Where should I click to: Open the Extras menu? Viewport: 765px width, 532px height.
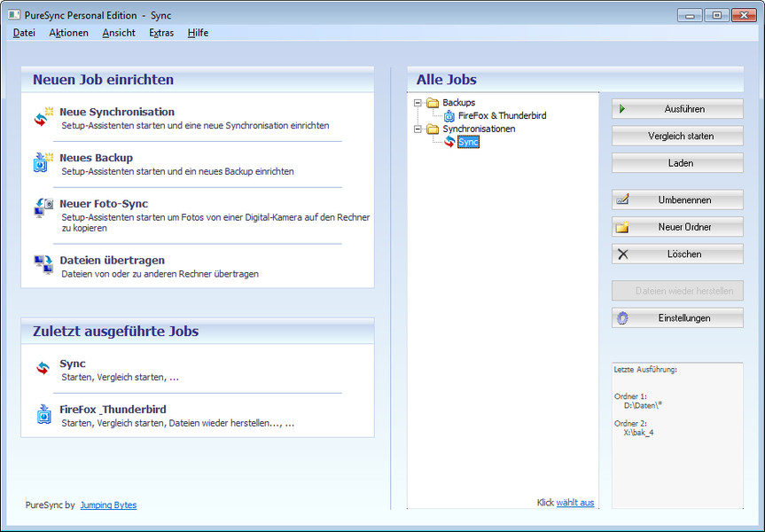click(161, 33)
